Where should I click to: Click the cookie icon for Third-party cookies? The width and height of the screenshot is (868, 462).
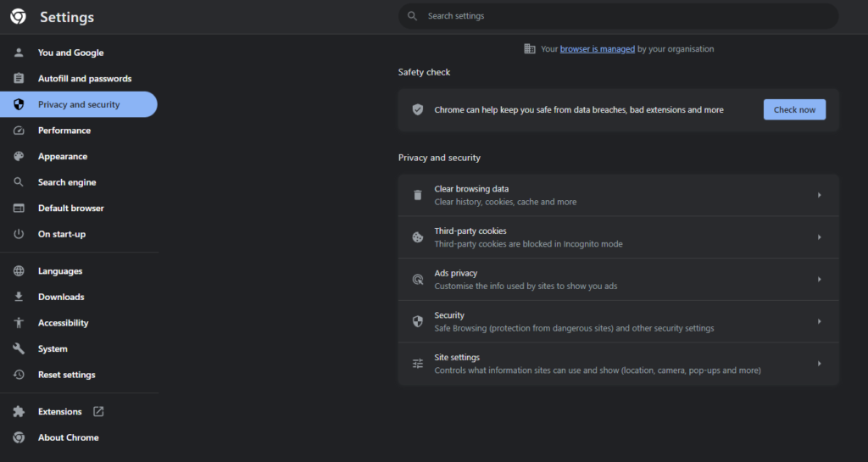point(417,237)
